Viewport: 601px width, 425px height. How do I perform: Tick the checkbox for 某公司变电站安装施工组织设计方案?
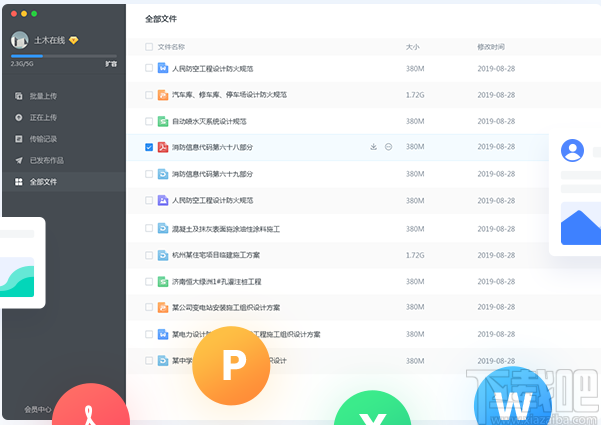tap(149, 307)
